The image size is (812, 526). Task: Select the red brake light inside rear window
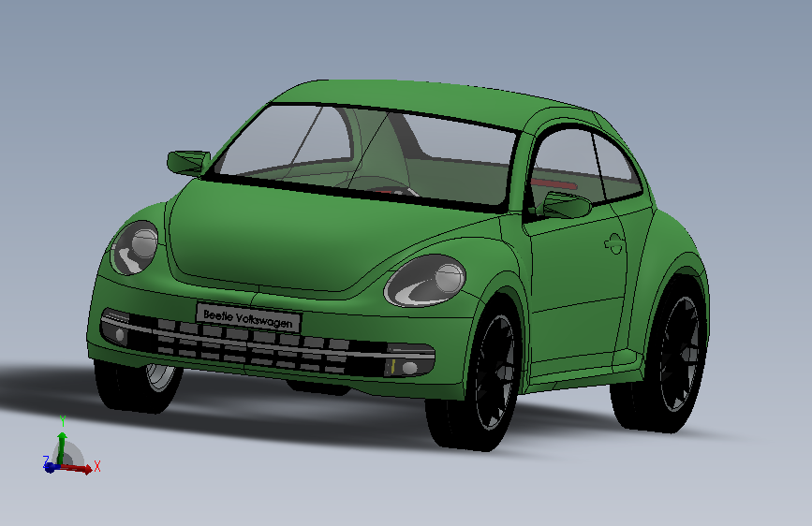tap(554, 183)
